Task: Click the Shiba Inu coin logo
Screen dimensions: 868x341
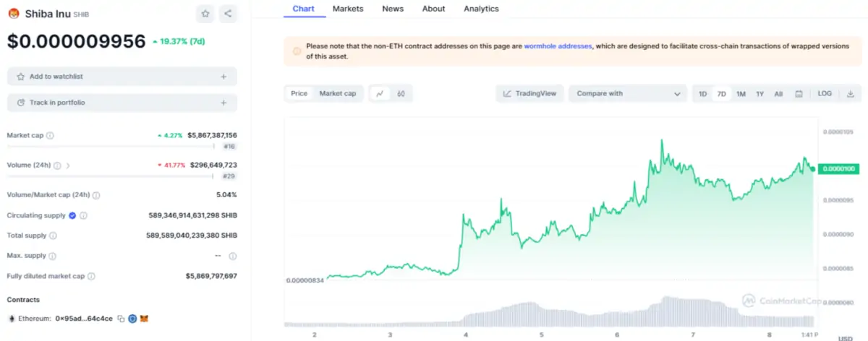Action: (13, 13)
